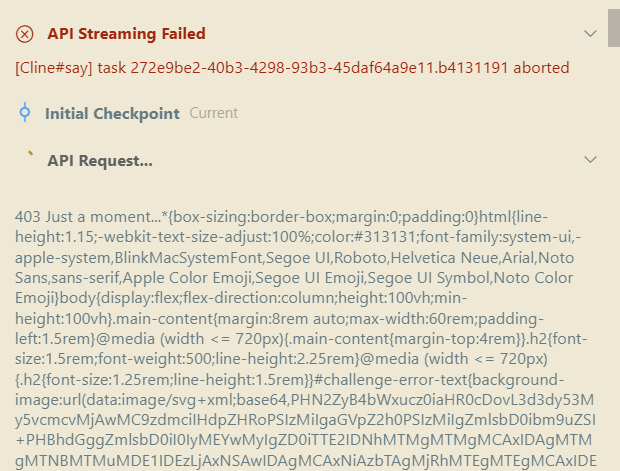Click the BlinkMacSystemFont text in response
This screenshot has height=471, width=620.
click(189, 258)
